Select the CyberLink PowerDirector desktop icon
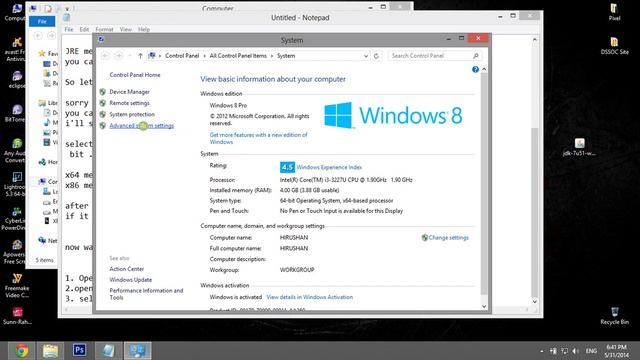This screenshot has width=640, height=360. pyautogui.click(x=15, y=218)
